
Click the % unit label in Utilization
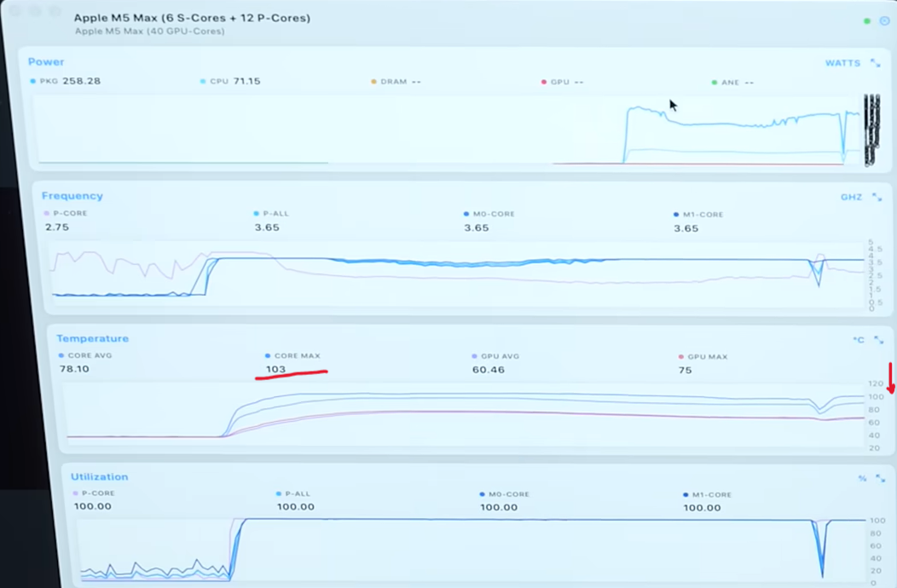[863, 478]
